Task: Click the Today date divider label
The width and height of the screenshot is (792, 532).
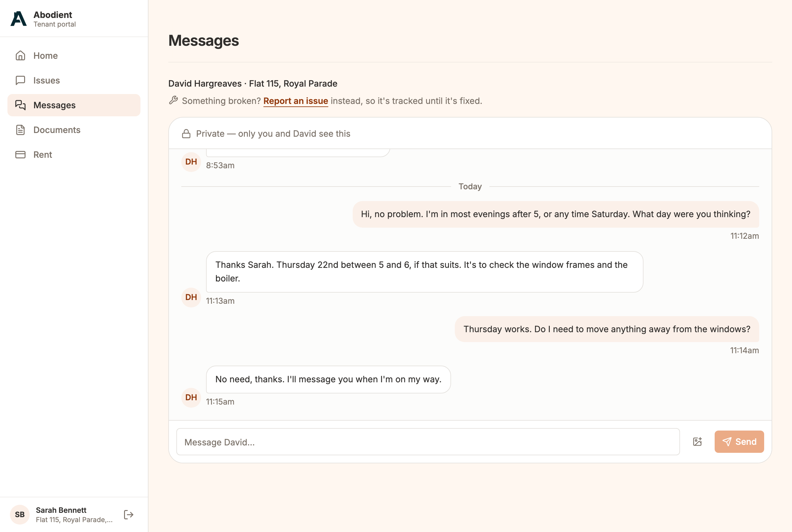Action: click(x=470, y=187)
